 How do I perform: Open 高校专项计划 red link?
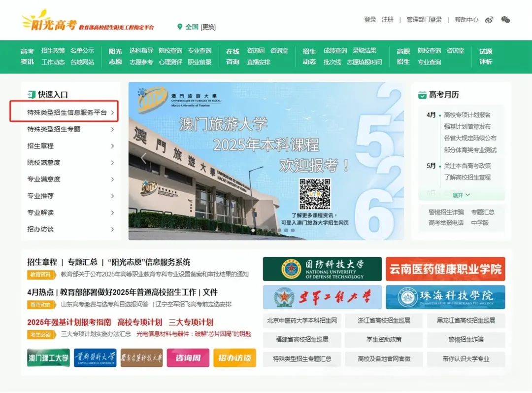[140, 322]
